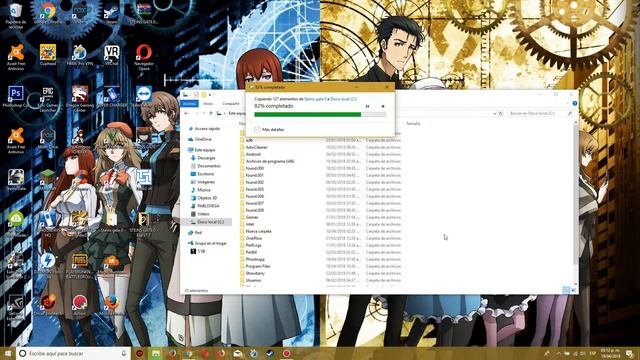
Task: Select the Intel folder
Action: pos(249,224)
